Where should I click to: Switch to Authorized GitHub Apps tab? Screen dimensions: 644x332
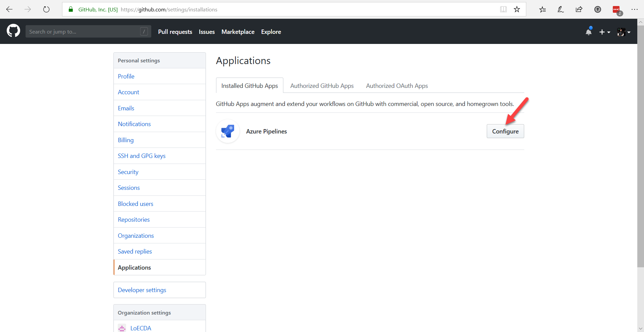[x=322, y=86]
